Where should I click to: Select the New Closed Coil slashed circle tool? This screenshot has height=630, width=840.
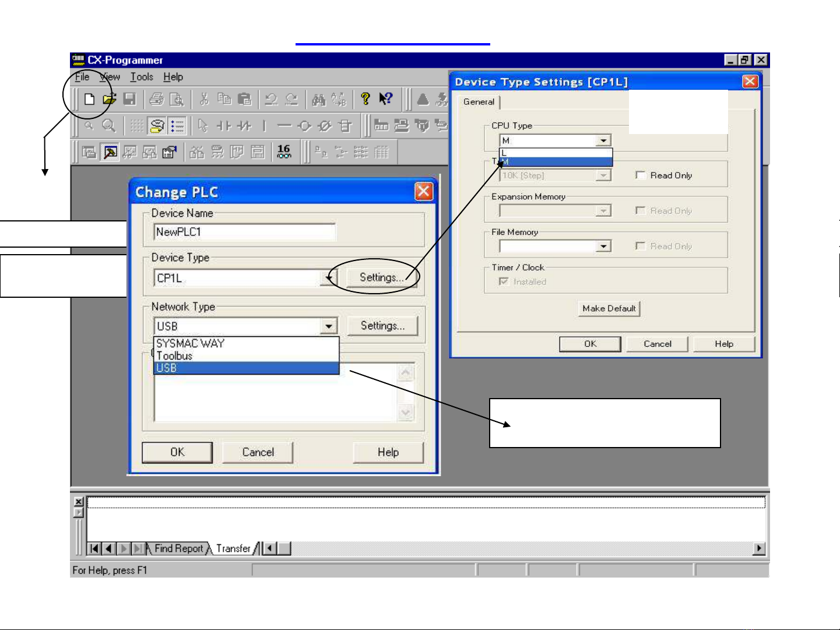[x=325, y=125]
